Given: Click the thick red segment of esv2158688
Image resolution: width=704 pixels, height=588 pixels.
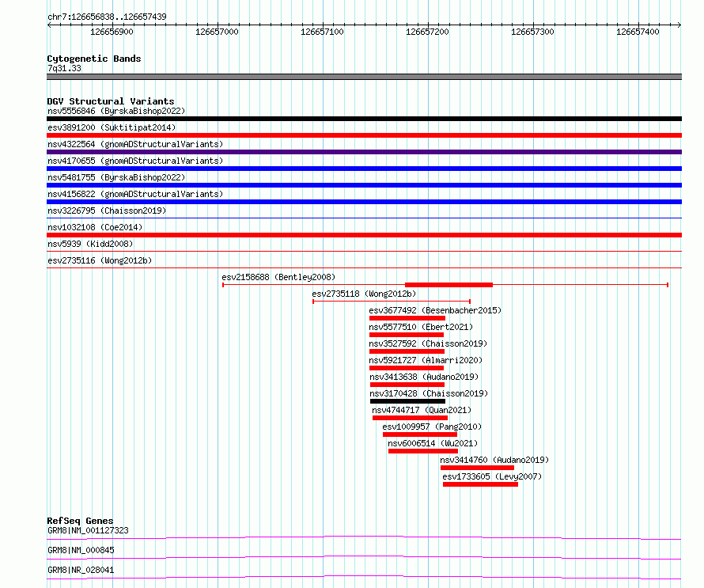Looking at the screenshot, I should [449, 285].
